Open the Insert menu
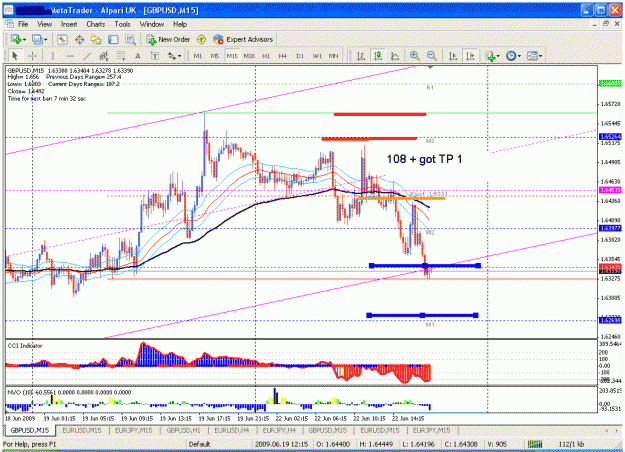Image resolution: width=625 pixels, height=452 pixels. [x=69, y=24]
